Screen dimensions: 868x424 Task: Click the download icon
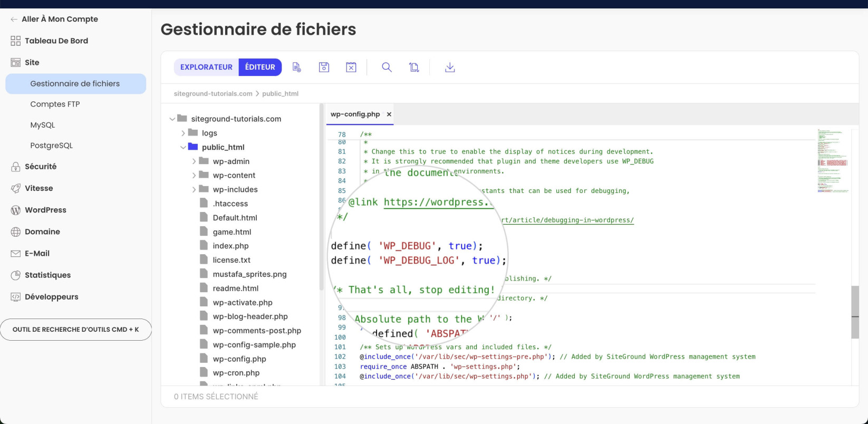450,67
